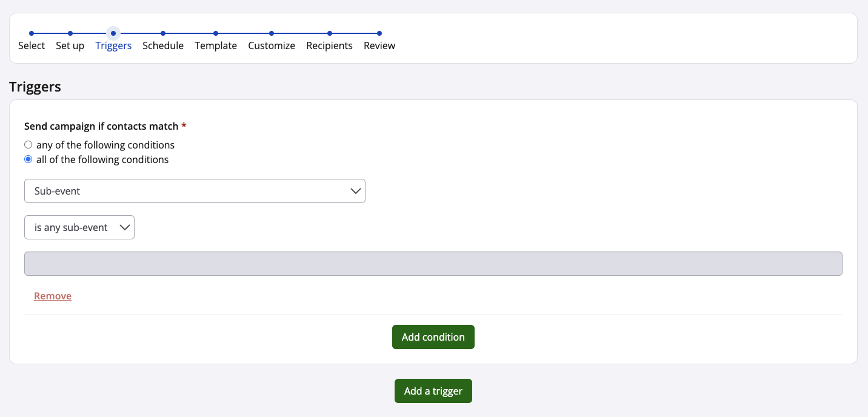Viewport: 868px width, 417px height.
Task: Switch to the Recipients step
Action: pos(329,45)
